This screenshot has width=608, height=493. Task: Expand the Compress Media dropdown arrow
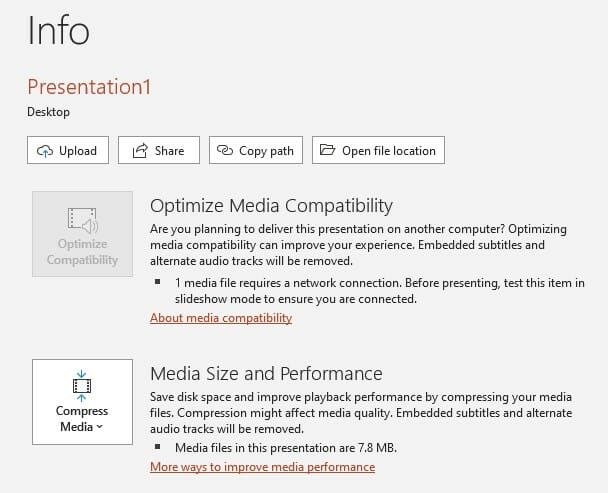point(100,428)
